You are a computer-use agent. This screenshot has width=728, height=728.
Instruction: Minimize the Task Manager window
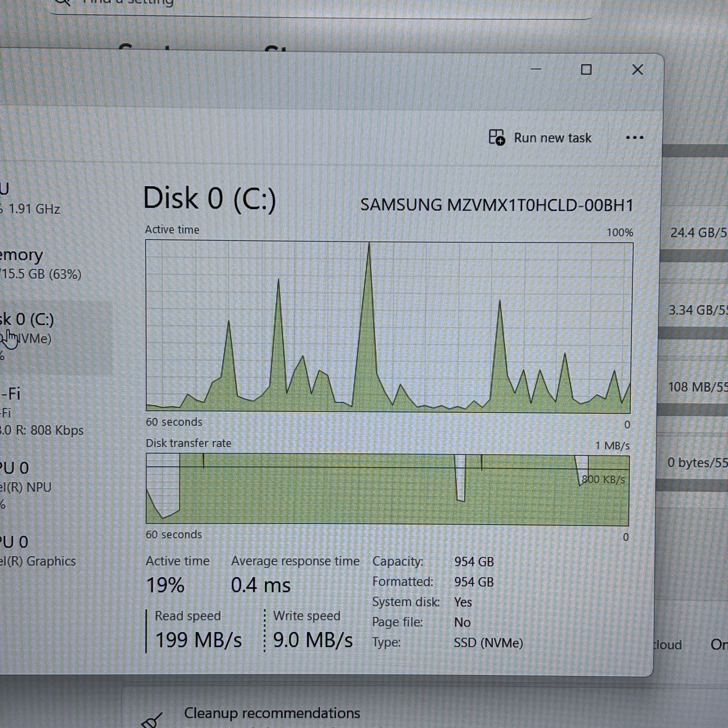tap(536, 69)
